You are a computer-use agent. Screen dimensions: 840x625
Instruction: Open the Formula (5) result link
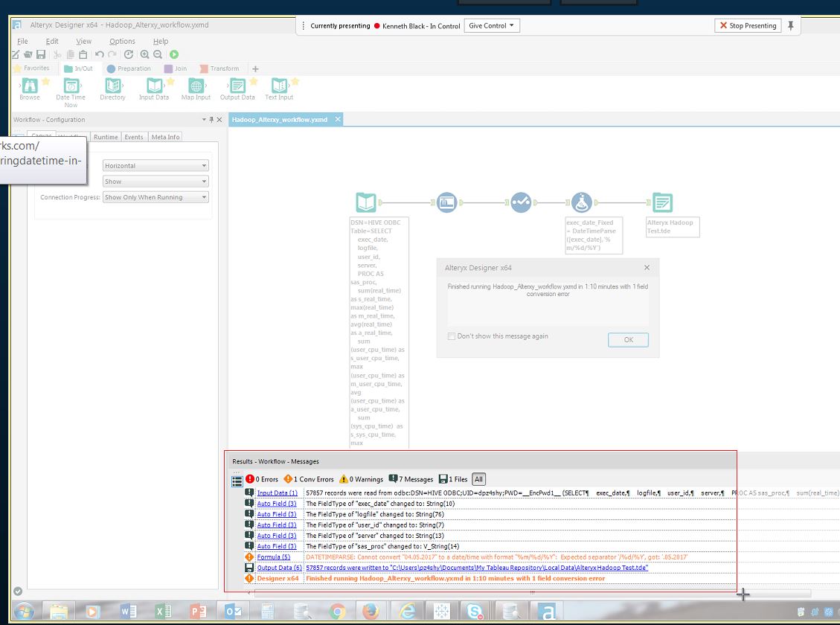coord(273,557)
